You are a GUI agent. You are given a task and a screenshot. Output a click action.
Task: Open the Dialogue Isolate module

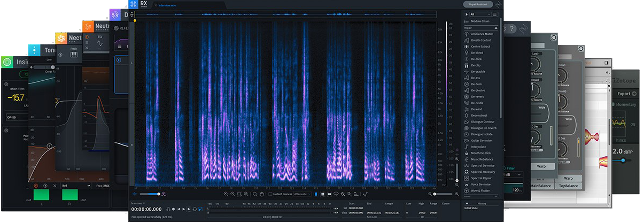click(480, 134)
